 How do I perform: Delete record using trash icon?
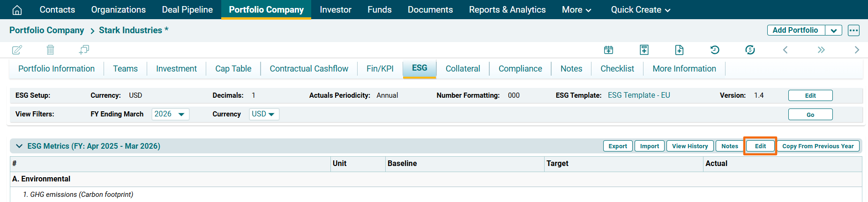coord(51,50)
